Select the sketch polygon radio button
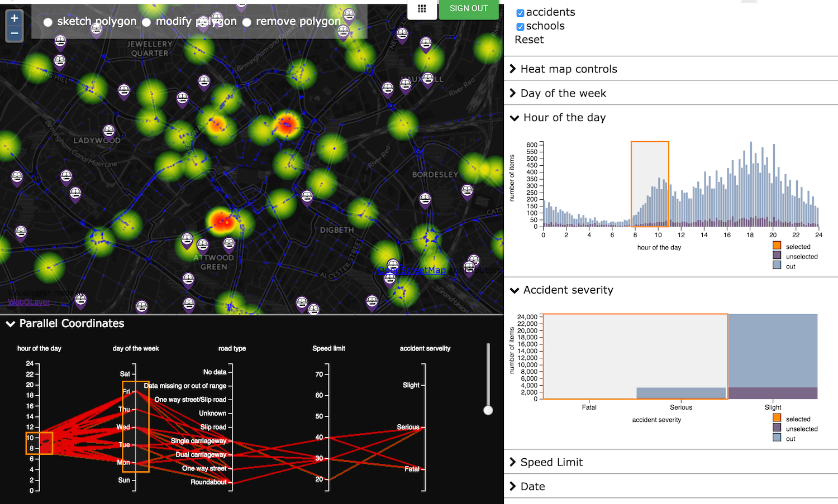The height and width of the screenshot is (504, 838). [48, 22]
